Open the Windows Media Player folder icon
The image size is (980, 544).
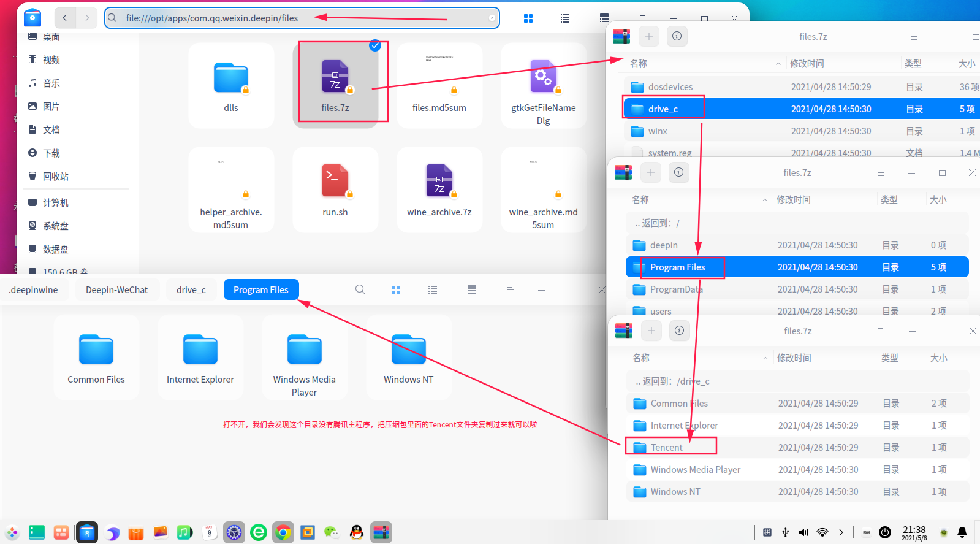(x=305, y=358)
